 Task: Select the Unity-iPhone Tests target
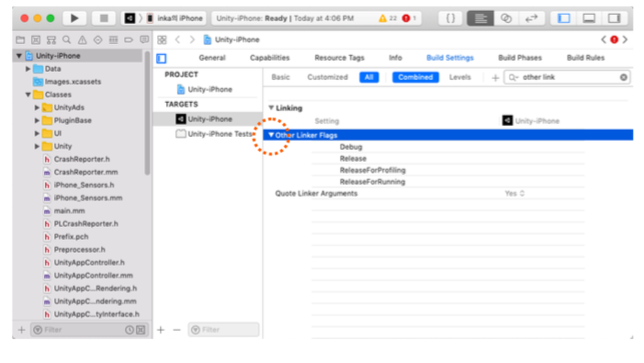tap(214, 134)
